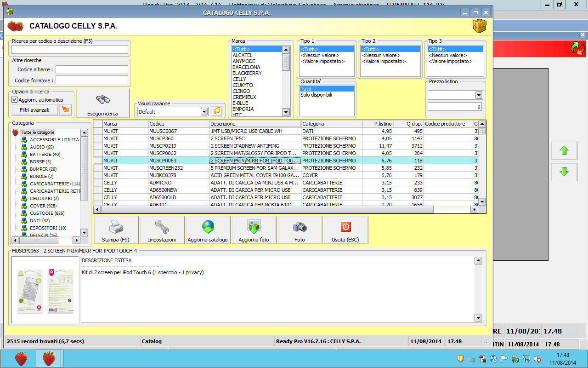Expand the Prezzo listino dropdown
This screenshot has height=368, width=588.
[479, 95]
